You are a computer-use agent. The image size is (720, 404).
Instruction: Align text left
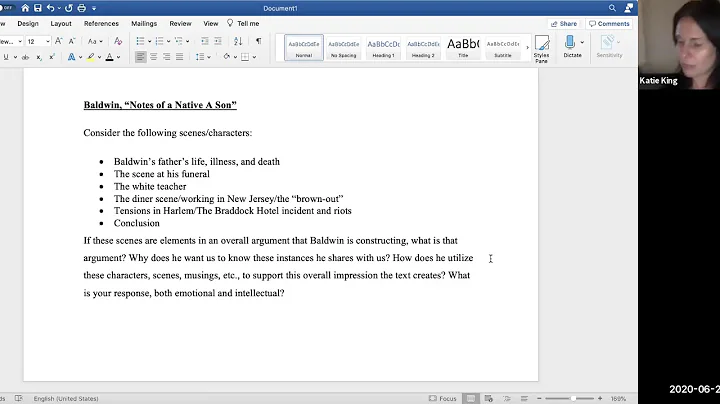(141, 57)
